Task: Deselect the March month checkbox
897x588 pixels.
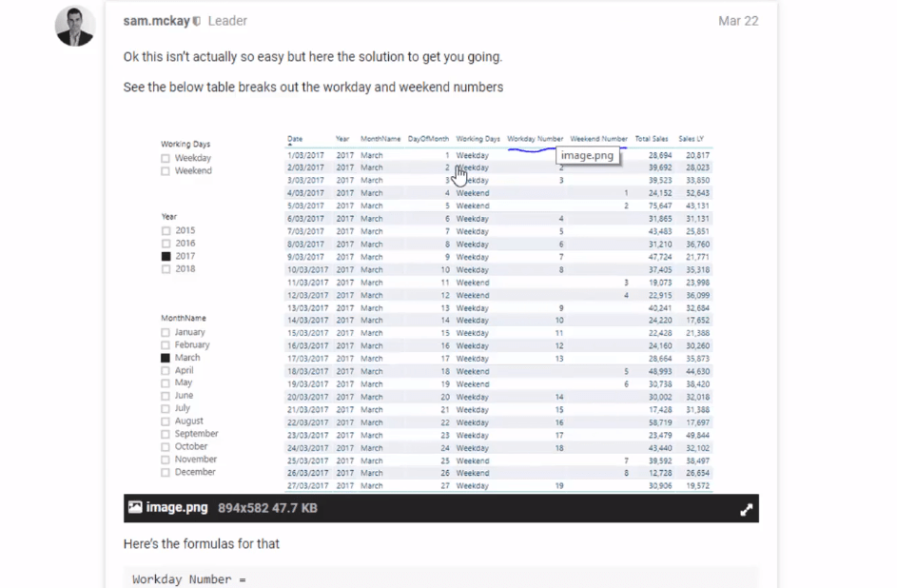Action: tap(166, 358)
